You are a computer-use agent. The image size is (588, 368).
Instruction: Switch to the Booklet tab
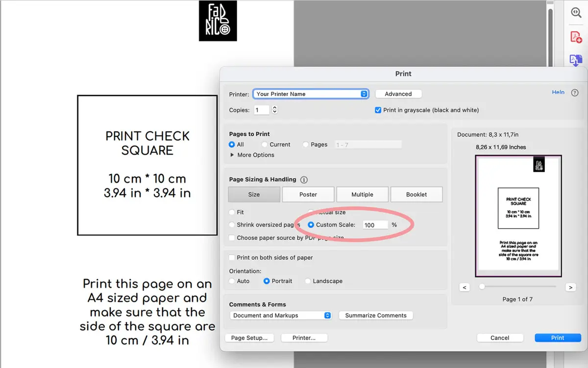coord(416,194)
